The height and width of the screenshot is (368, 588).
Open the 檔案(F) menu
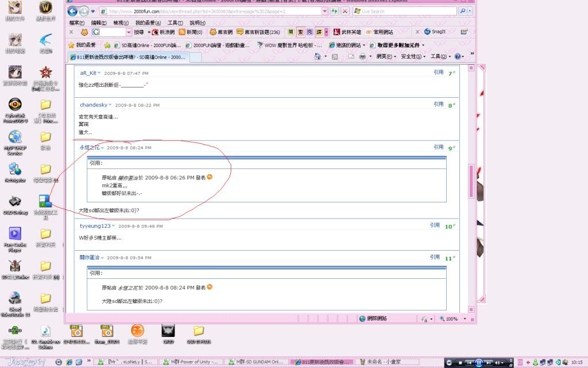[x=77, y=23]
